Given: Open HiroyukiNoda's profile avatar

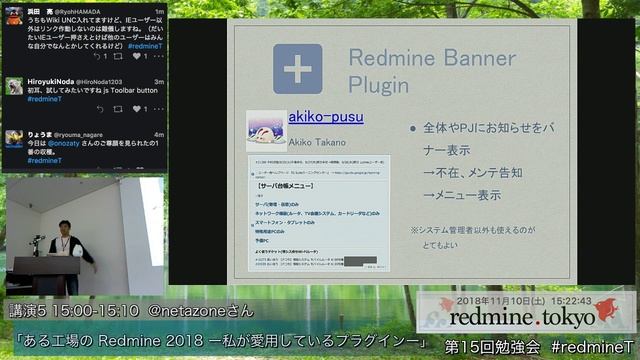Looking at the screenshot, I should click(x=14, y=86).
